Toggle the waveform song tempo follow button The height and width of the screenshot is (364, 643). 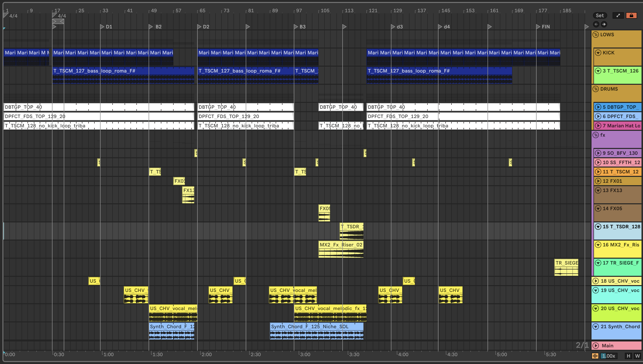pos(595,356)
